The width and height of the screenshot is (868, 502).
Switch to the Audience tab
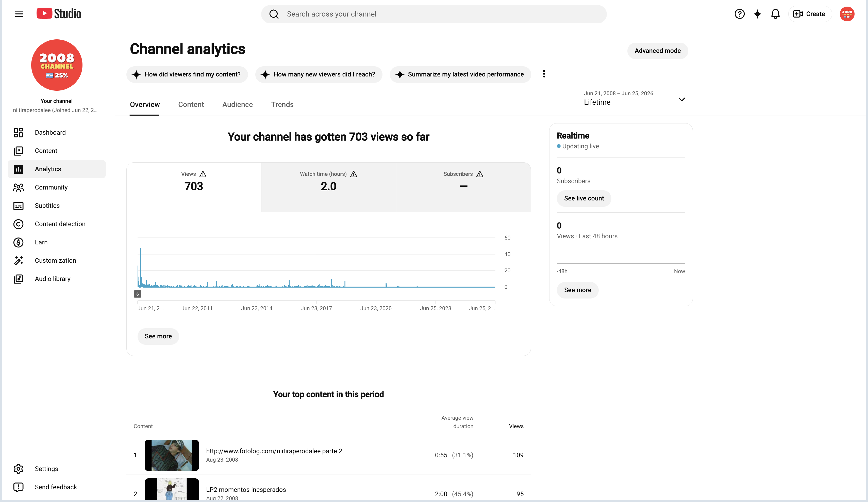pos(237,104)
